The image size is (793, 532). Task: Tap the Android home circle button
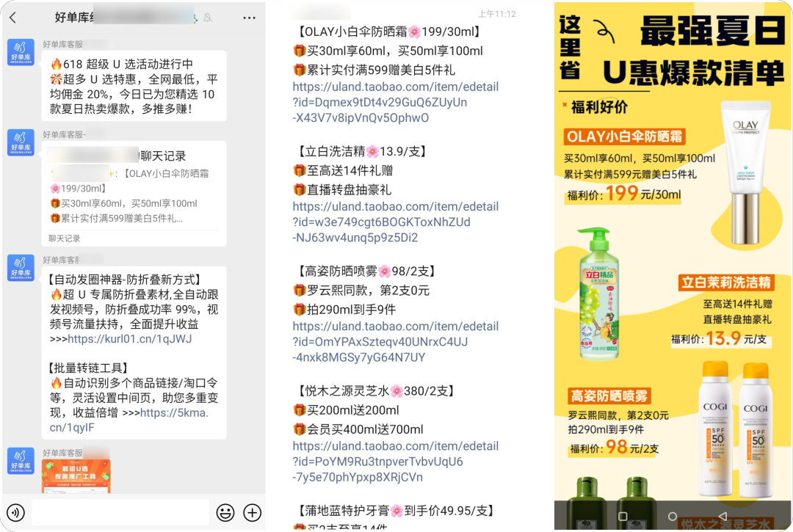coord(672,517)
